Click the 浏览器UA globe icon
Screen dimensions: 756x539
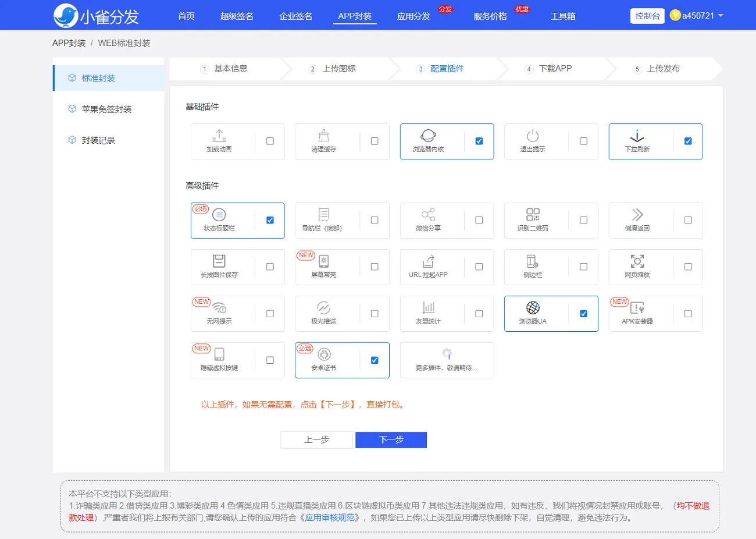point(533,308)
